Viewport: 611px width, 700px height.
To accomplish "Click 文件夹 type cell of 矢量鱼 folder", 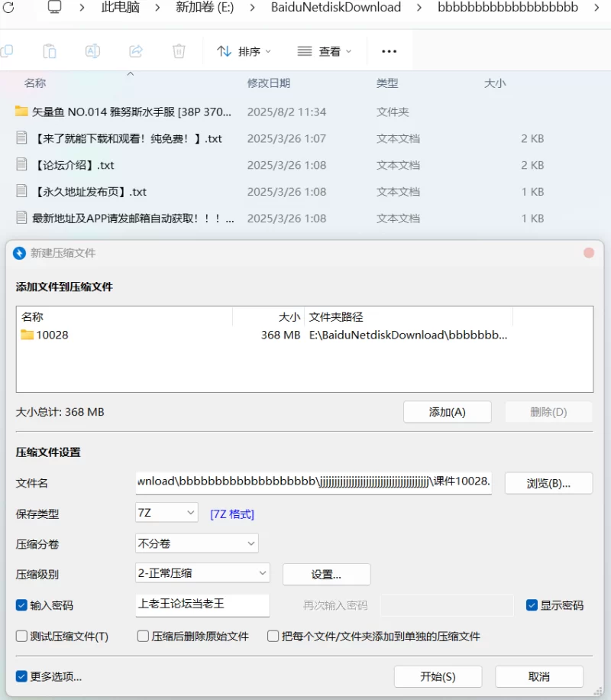I will 393,112.
